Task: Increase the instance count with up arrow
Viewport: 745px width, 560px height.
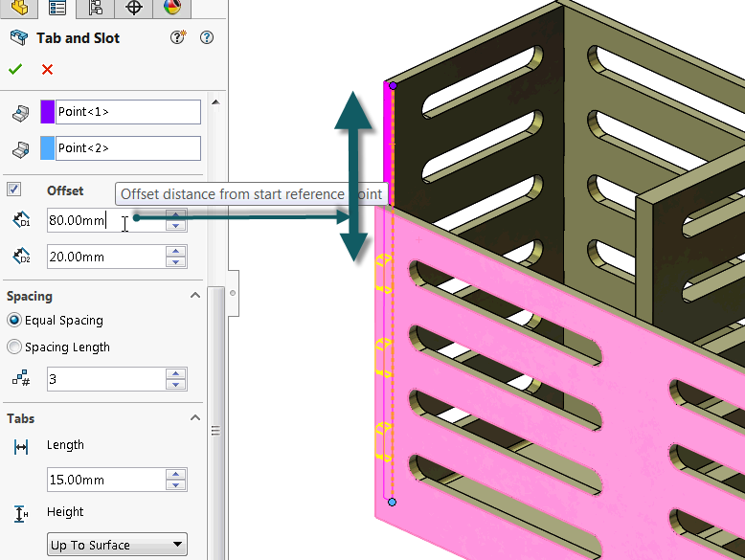Action: point(176,373)
